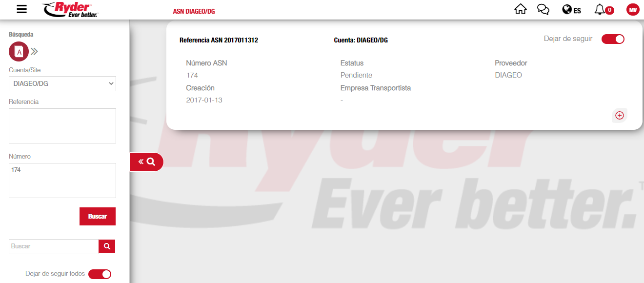
Task: Open the hamburger main menu
Action: (x=21, y=9)
